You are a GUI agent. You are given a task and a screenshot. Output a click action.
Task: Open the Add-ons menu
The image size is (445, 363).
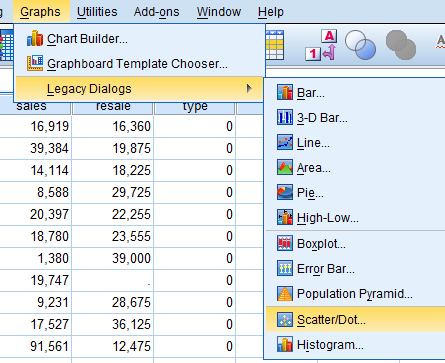[156, 12]
